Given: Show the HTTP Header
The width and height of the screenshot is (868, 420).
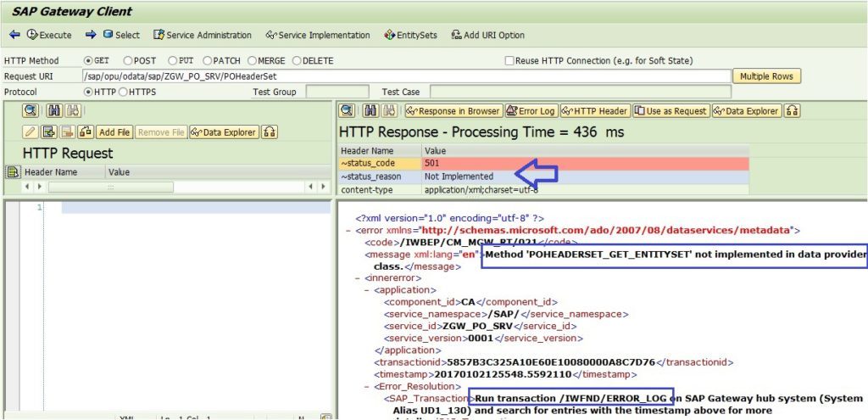Looking at the screenshot, I should pos(595,111).
